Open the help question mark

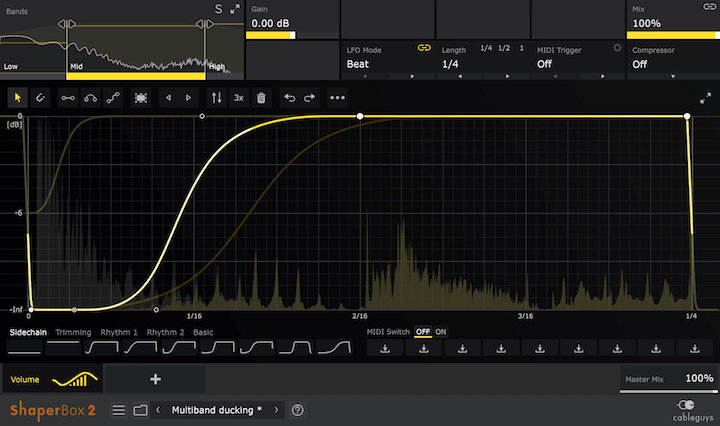[x=298, y=410]
